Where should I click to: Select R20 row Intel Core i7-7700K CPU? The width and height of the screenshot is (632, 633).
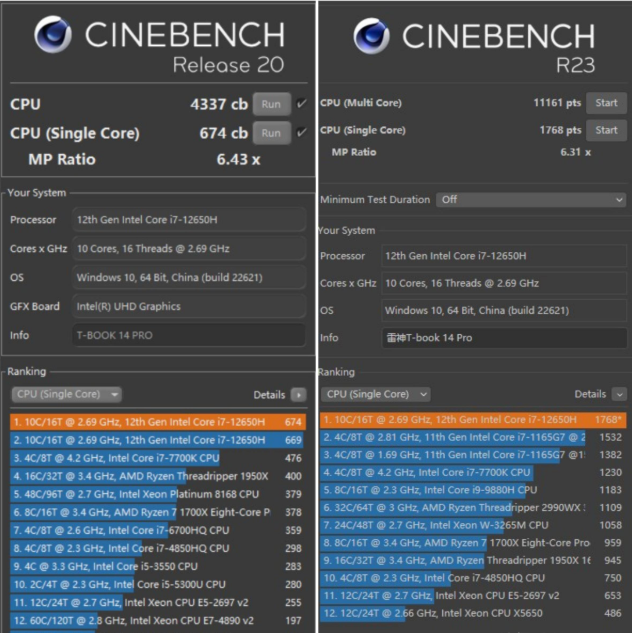[x=158, y=458]
